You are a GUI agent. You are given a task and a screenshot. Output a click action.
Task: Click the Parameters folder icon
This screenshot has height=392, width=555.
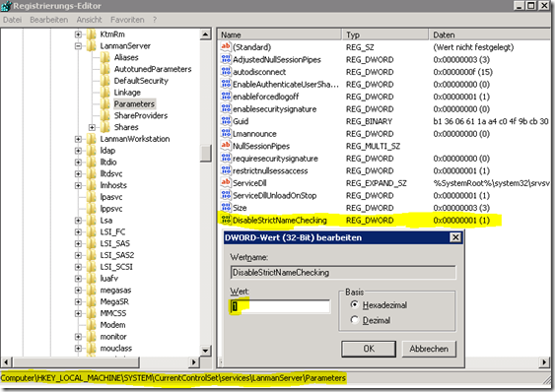tap(105, 104)
